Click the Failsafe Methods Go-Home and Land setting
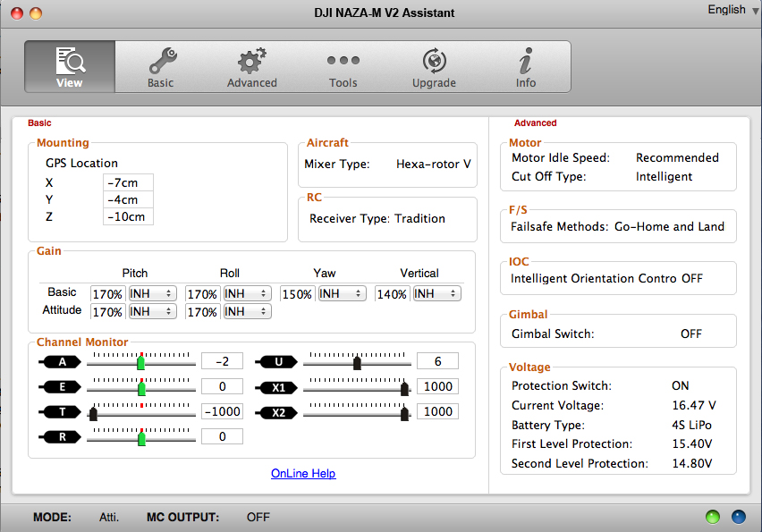Image resolution: width=762 pixels, height=532 pixels. 617,226
